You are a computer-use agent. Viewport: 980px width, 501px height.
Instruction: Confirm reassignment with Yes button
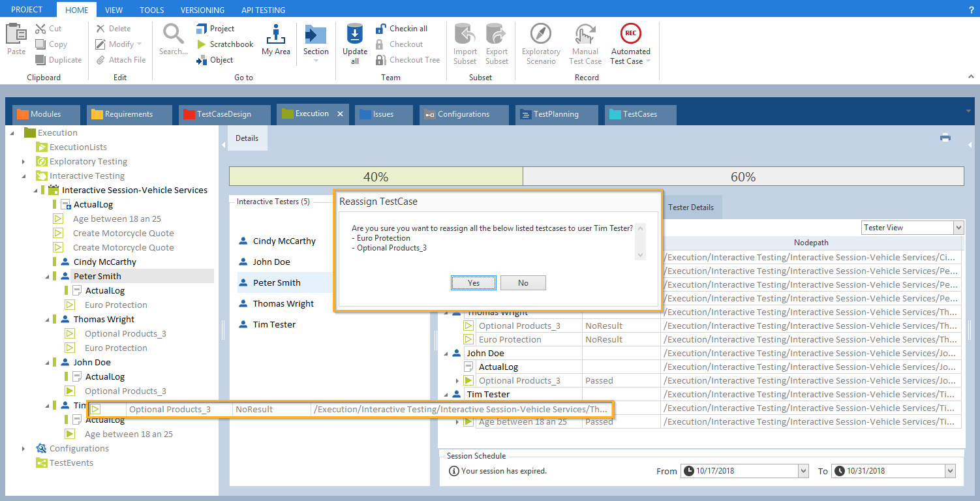[x=474, y=283]
